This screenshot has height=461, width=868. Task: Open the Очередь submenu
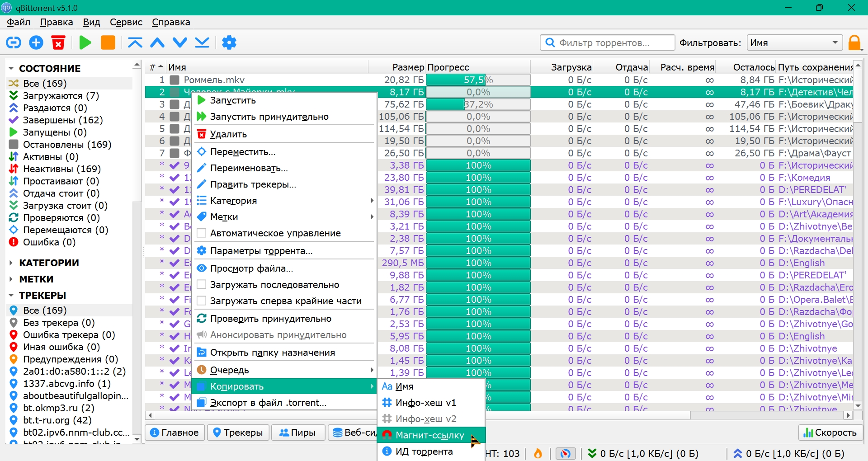point(284,370)
